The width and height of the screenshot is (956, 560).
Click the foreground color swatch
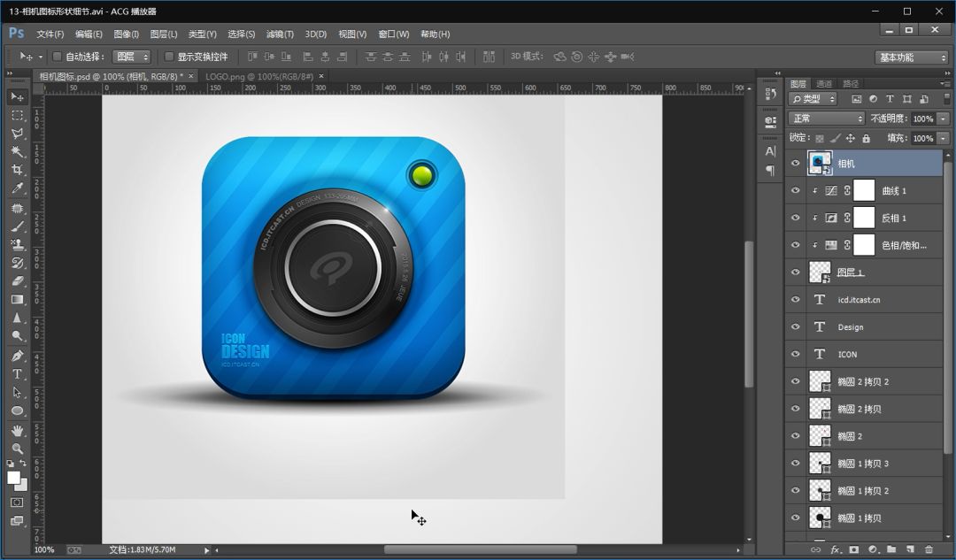pos(13,478)
